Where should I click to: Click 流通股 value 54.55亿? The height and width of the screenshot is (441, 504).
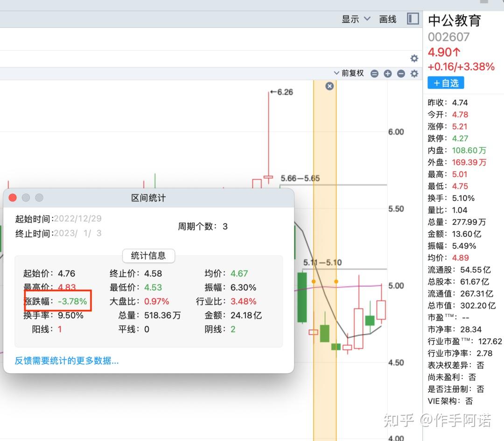click(x=476, y=270)
